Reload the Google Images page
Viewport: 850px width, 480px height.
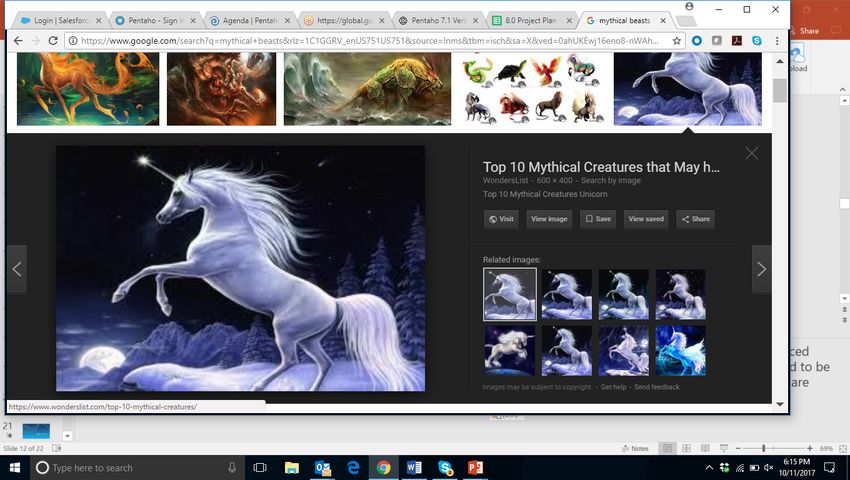click(x=53, y=41)
